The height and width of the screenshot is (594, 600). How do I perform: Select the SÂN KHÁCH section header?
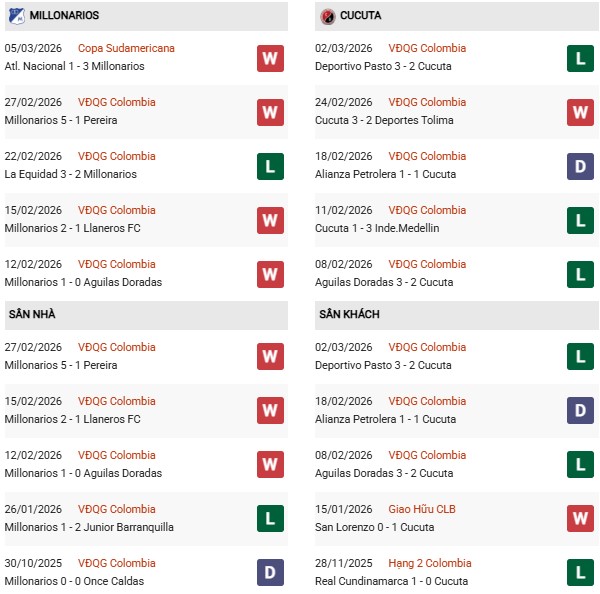point(351,315)
